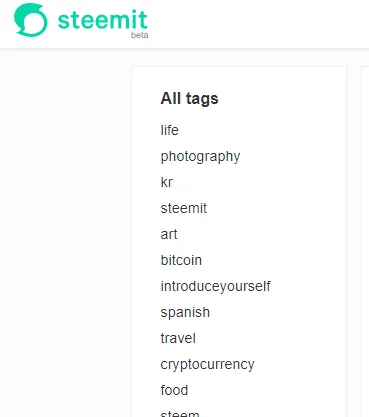Open the introduceyourself tag
Image resolution: width=369 pixels, height=417 pixels.
pos(215,286)
